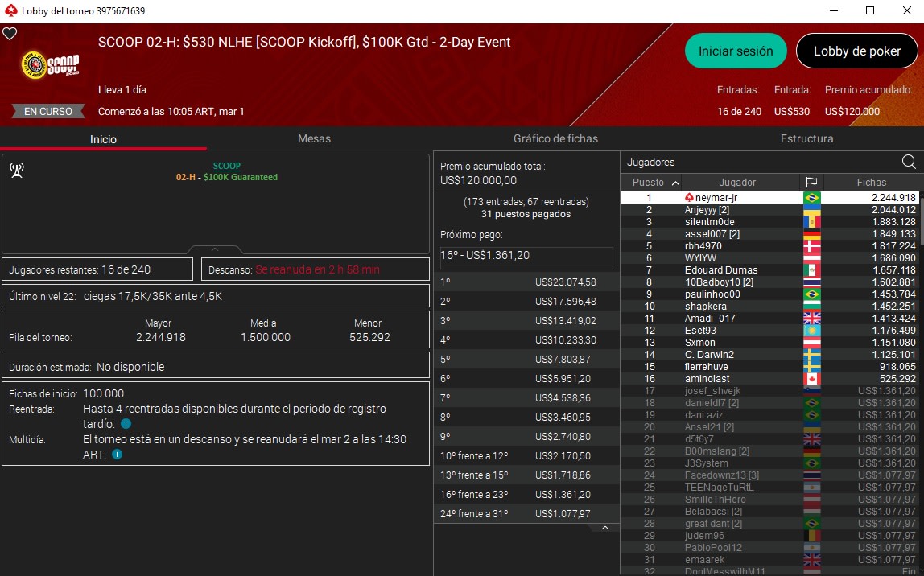Click the 24º frente a 31º payout row
This screenshot has width=924, height=576.
[526, 513]
